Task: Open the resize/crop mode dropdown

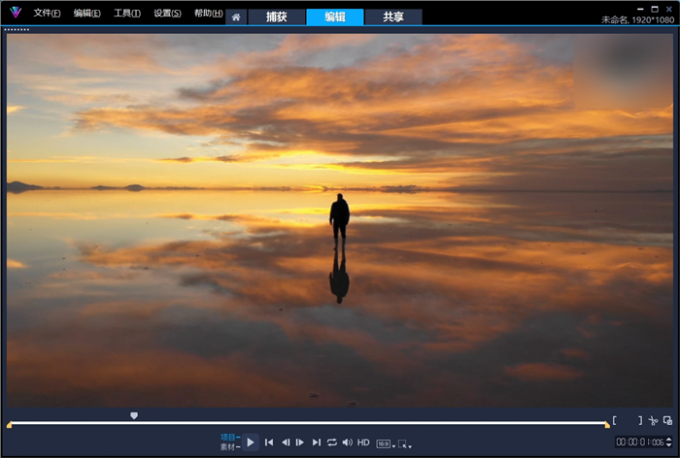Action: [404, 443]
